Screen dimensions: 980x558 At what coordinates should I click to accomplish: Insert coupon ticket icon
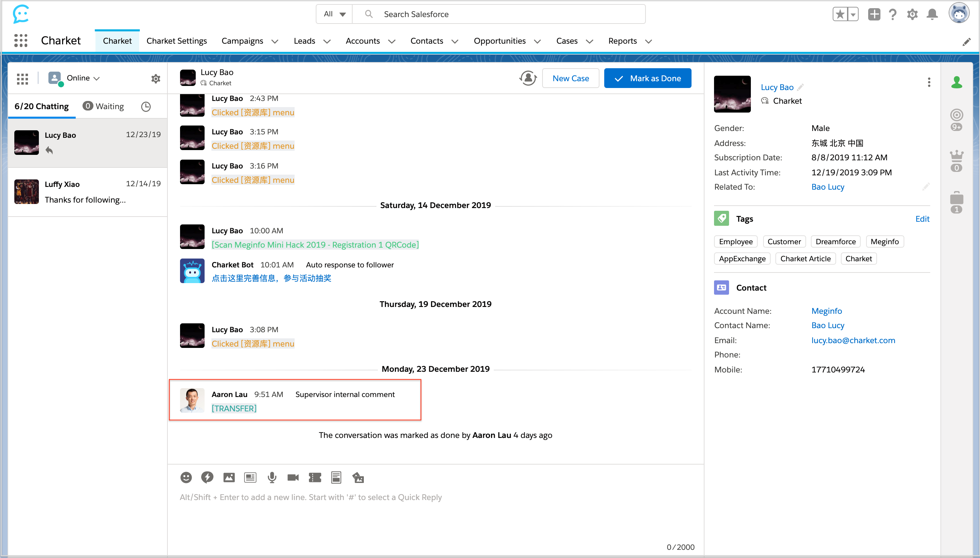point(314,477)
